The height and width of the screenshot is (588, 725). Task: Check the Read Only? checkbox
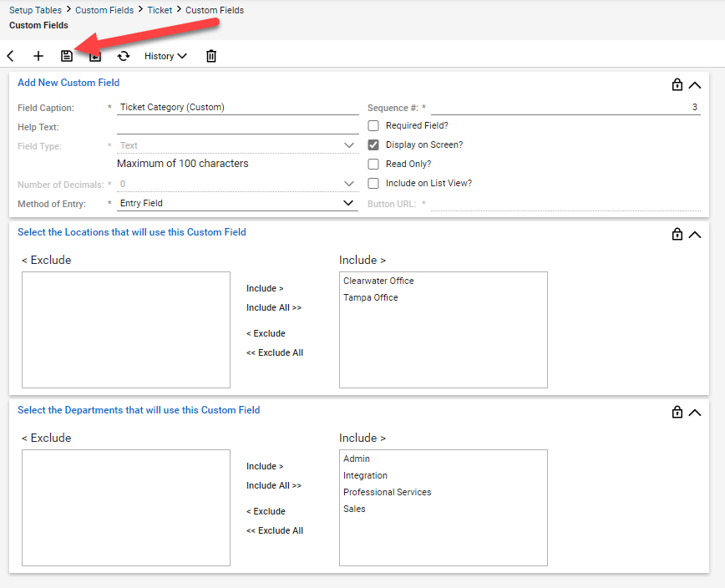click(373, 164)
